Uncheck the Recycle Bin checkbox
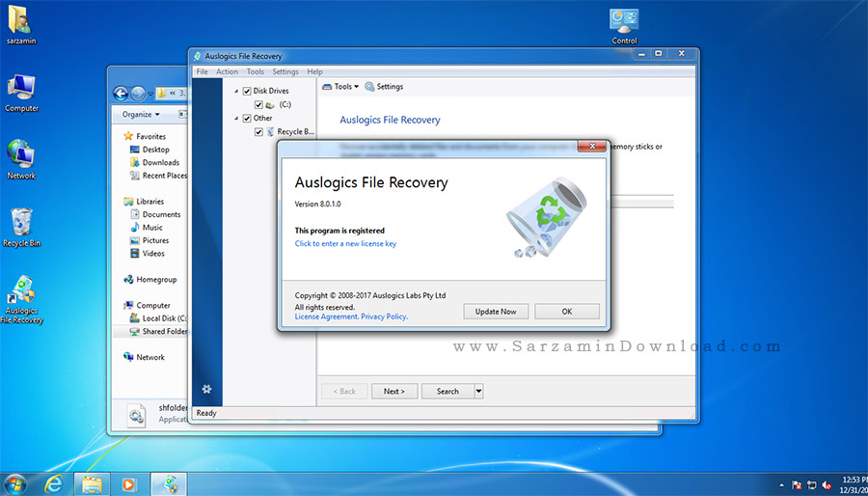This screenshot has width=868, height=496. (258, 132)
